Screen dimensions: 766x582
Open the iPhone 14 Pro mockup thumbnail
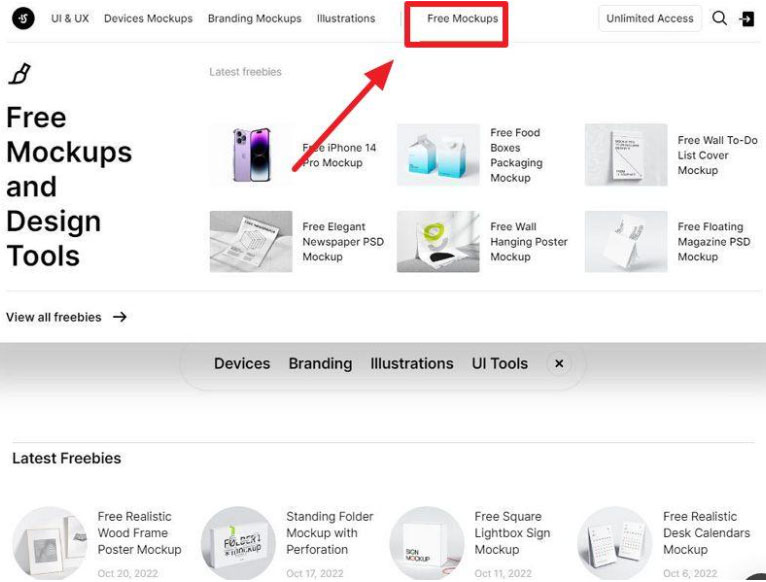pos(251,155)
